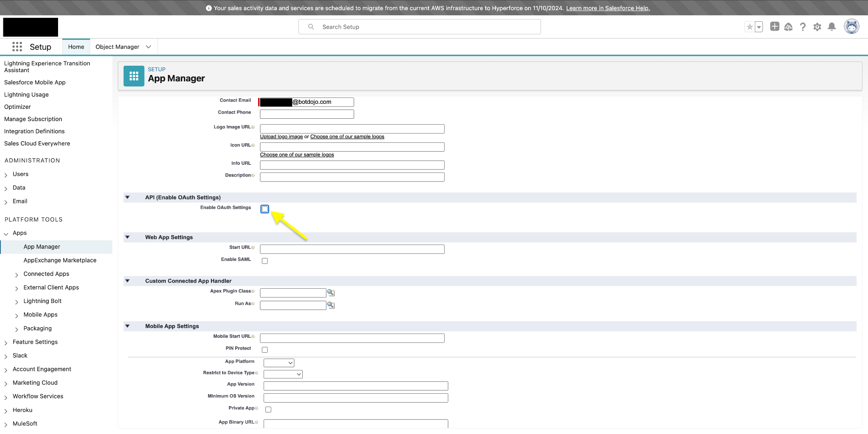Open Manage Subscription sidebar link
This screenshot has height=434, width=868.
coord(33,119)
